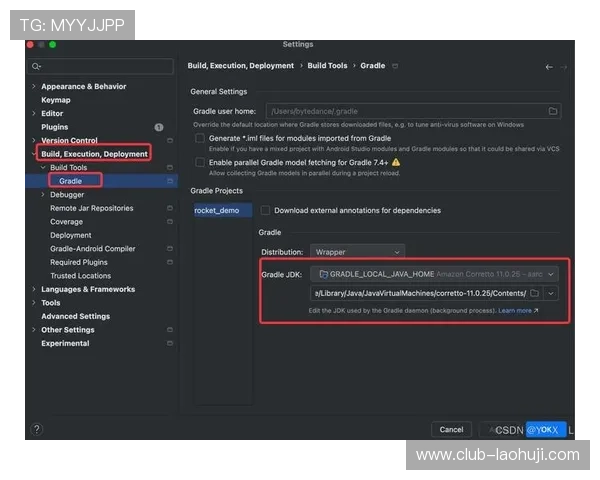
Task: Expand the Debugger tree node
Action: 42,195
